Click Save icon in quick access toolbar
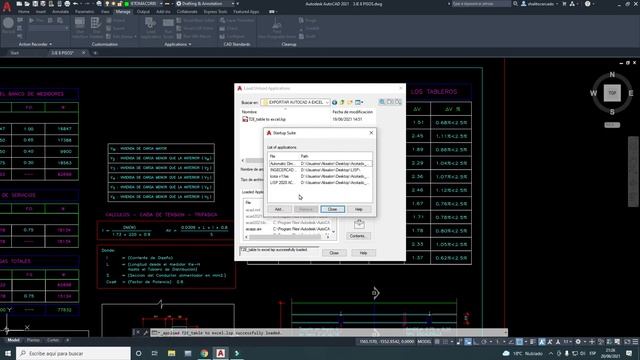The width and height of the screenshot is (640, 360). pyautogui.click(x=35, y=4)
